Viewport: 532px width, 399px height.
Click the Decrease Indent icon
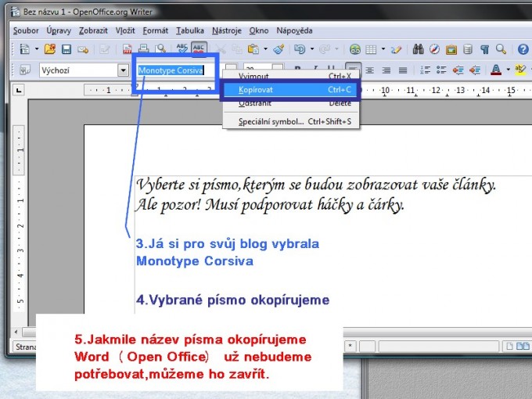tap(458, 70)
